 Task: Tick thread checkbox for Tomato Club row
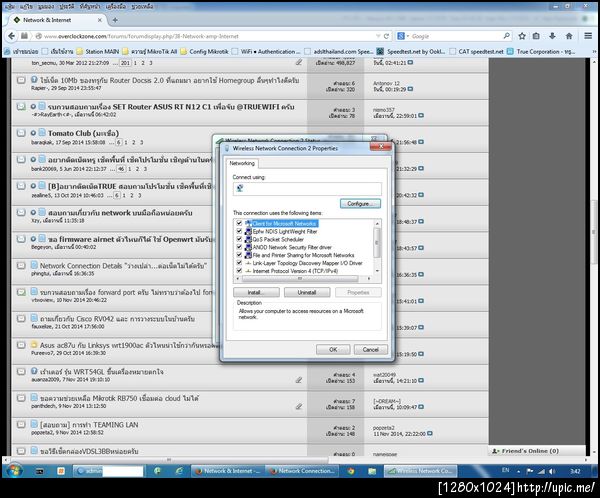pos(21,133)
